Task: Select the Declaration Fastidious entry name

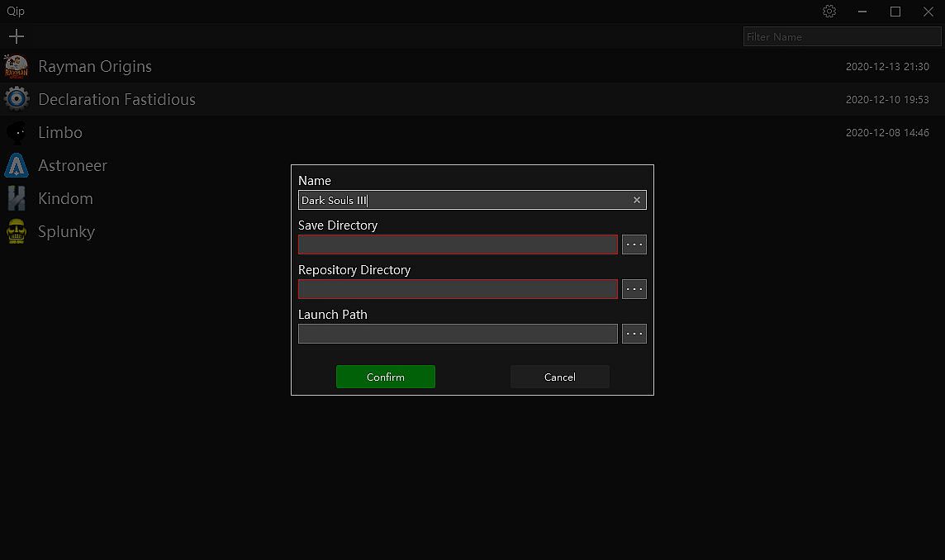Action: [117, 99]
